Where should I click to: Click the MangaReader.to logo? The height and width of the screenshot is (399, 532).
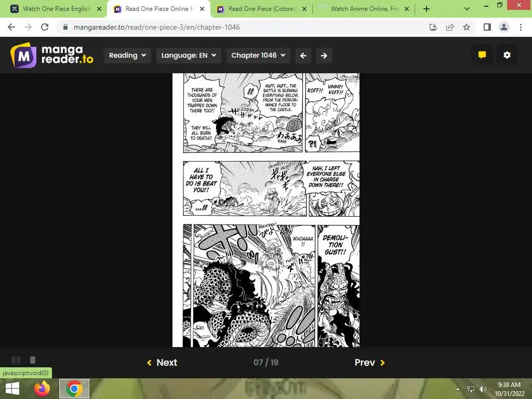tap(52, 55)
